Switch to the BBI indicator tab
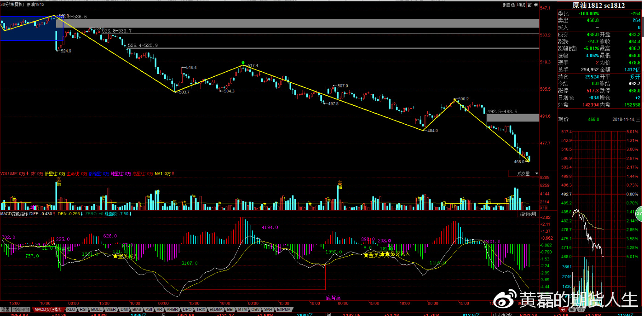Screen dimensions: 644x316 (230, 310)
